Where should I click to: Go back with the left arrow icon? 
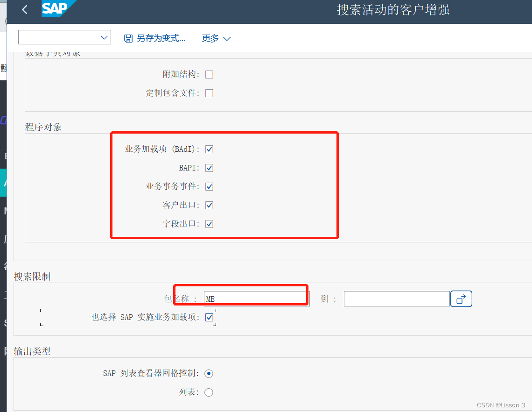24,9
